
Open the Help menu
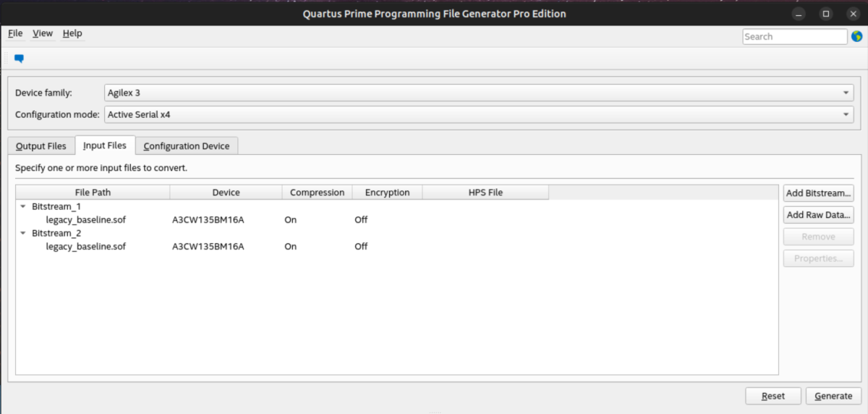[x=72, y=33]
